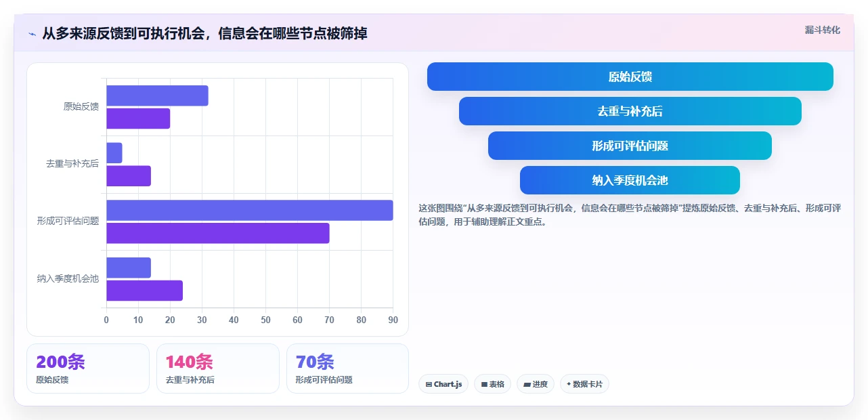The width and height of the screenshot is (868, 420).
Task: Click the 形成可评估问题 chart axis label
Action: pos(68,221)
